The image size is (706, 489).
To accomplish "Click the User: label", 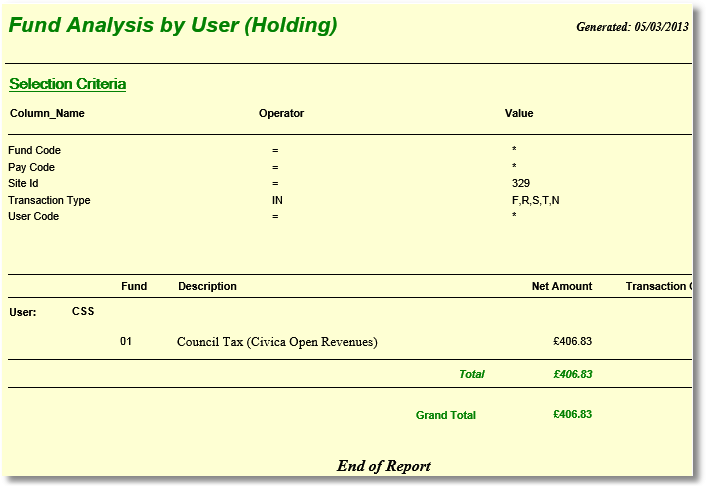I will (23, 312).
